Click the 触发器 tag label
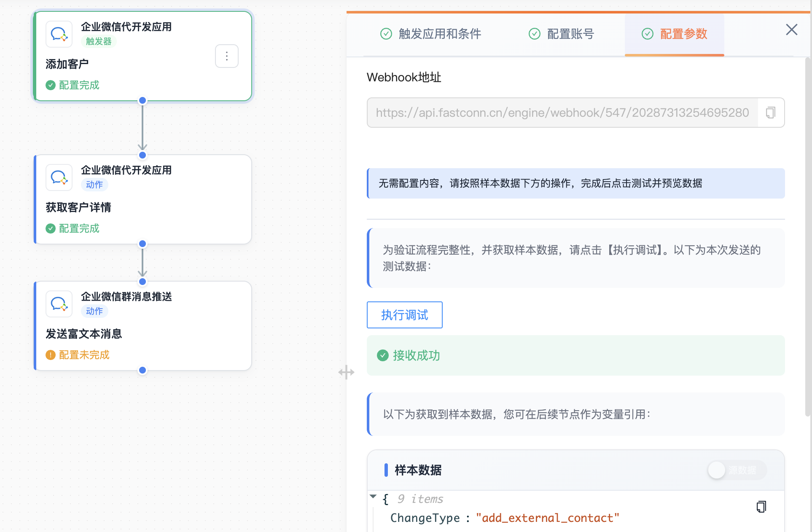This screenshot has width=812, height=532. click(99, 41)
